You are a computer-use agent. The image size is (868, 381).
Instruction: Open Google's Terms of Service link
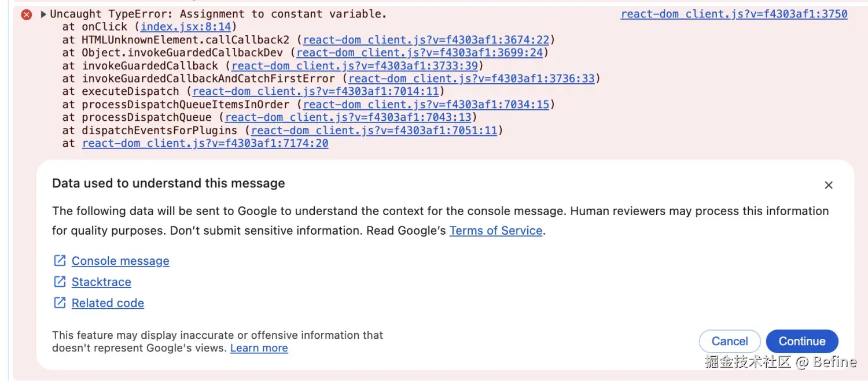tap(496, 231)
